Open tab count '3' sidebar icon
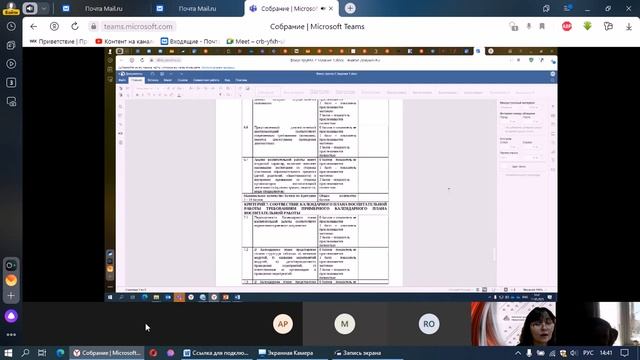Viewport: 640px width, 360px height. tap(11, 83)
